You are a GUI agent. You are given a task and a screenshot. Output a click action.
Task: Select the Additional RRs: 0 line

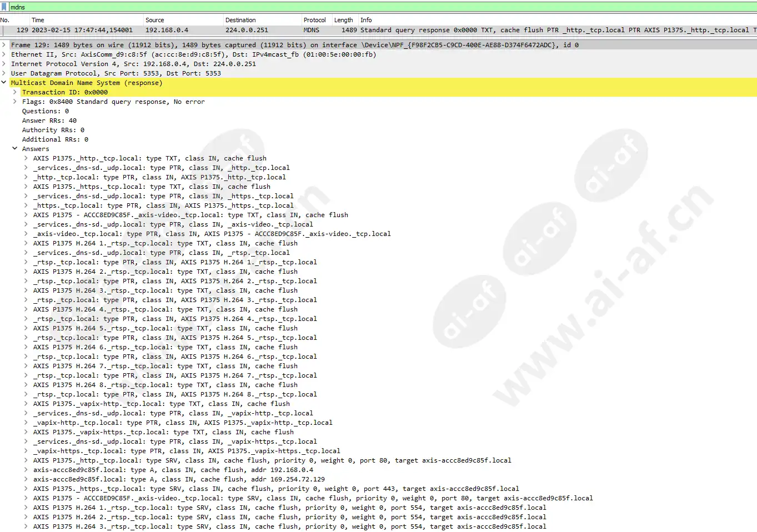55,139
